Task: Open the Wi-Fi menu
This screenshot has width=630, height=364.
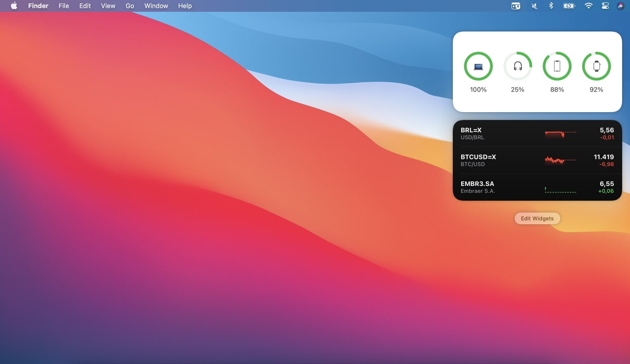Action: (x=588, y=6)
